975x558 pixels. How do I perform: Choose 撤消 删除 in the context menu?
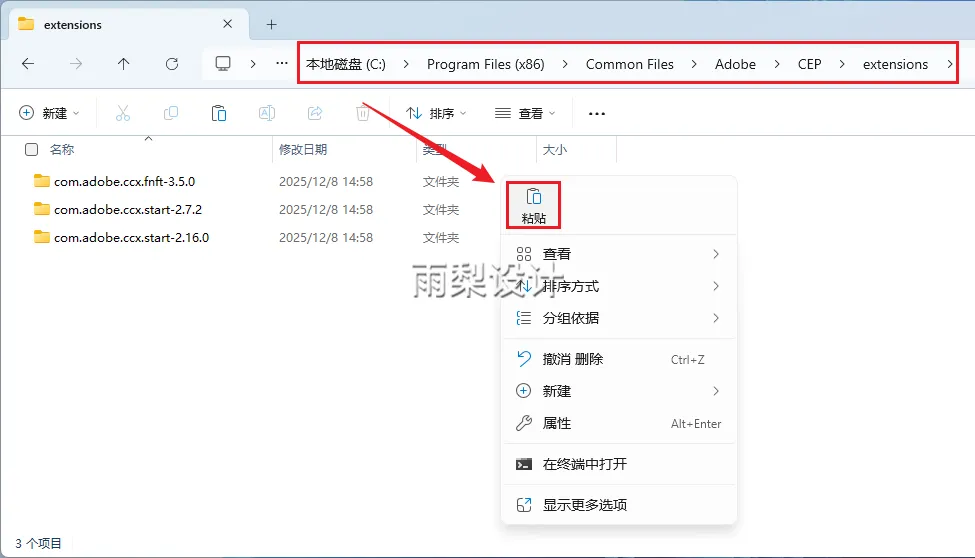point(619,359)
